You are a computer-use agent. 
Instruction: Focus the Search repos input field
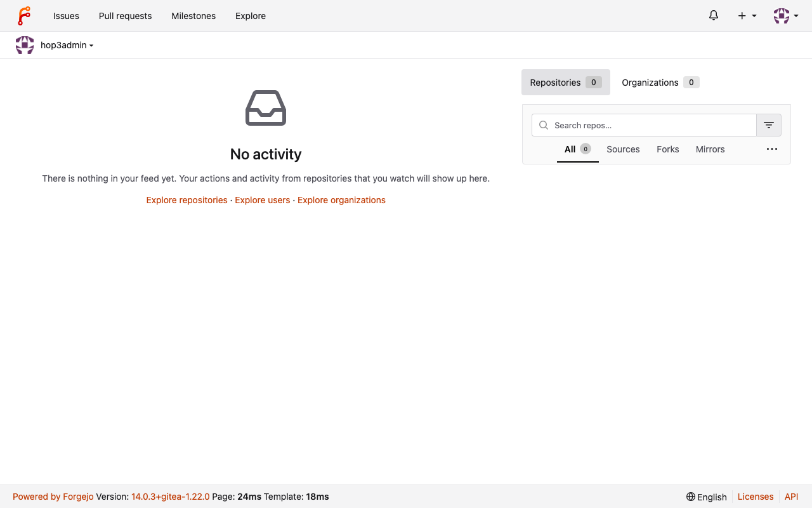(x=644, y=125)
